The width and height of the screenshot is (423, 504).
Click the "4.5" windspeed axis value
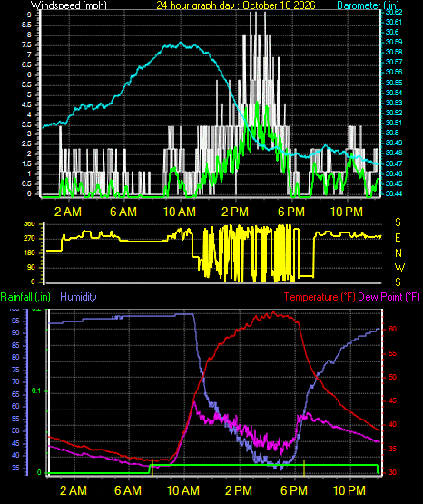(26, 104)
